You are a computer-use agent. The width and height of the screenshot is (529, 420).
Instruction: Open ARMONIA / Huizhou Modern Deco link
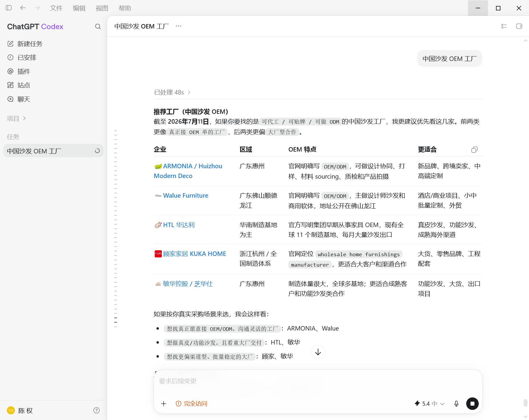point(188,171)
